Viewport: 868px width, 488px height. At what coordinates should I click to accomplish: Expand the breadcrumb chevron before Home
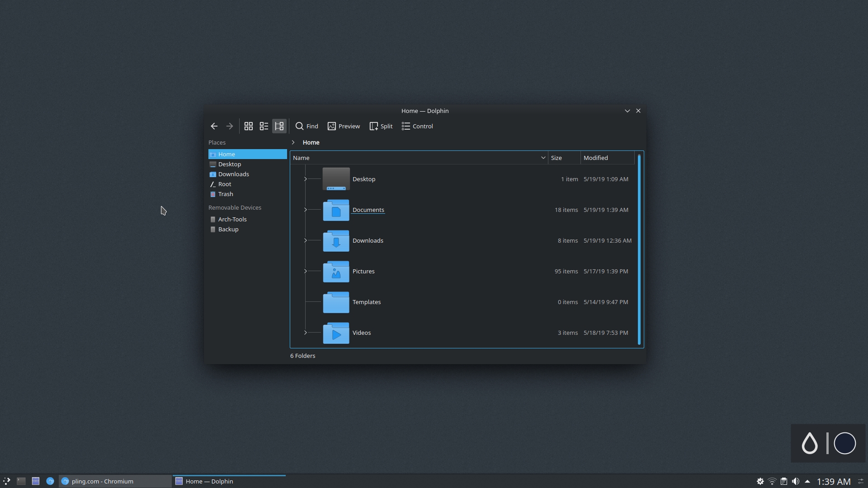[x=293, y=142]
